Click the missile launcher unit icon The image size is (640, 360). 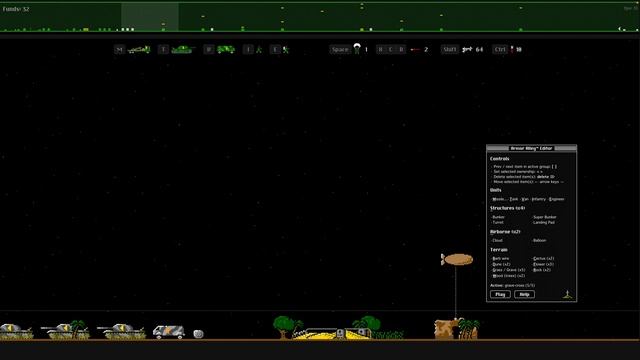pyautogui.click(x=139, y=49)
